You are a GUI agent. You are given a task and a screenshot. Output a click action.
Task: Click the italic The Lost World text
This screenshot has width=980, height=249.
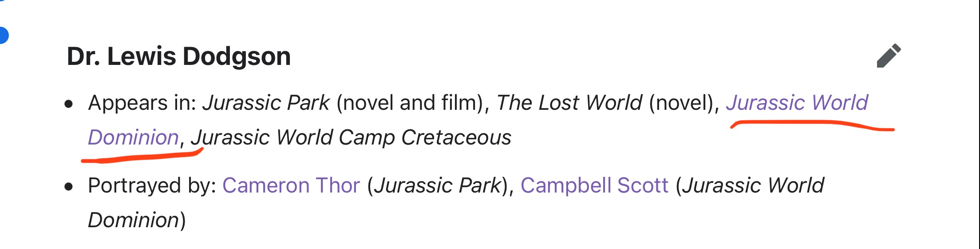point(569,103)
